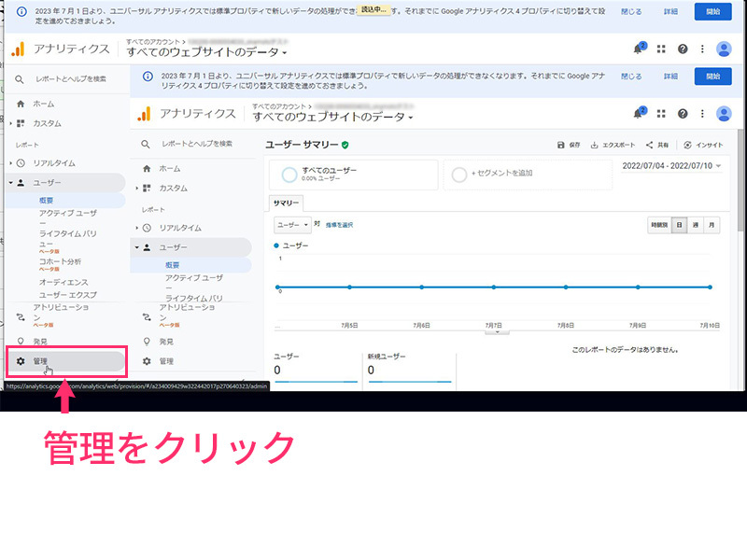Open the 共有 share icon

(x=649, y=146)
